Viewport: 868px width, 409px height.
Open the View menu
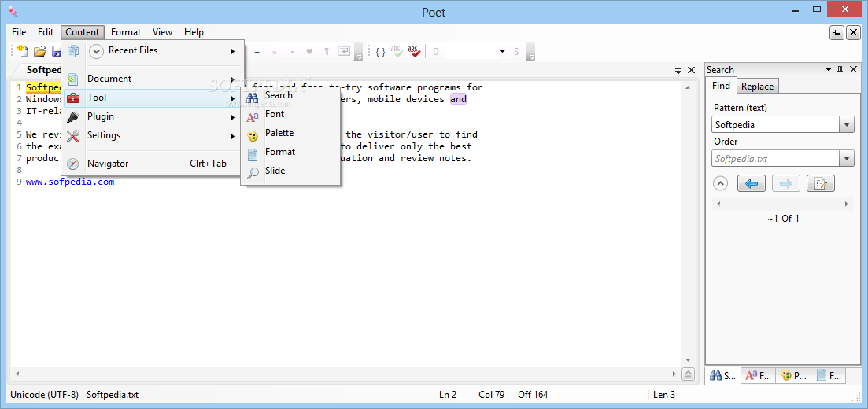[x=162, y=32]
